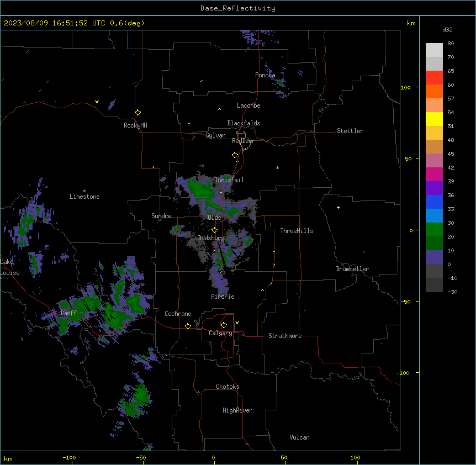Image resolution: width=476 pixels, height=465 pixels.
Task: Click the white plus marker north of Drumheller
Action: pos(338,207)
